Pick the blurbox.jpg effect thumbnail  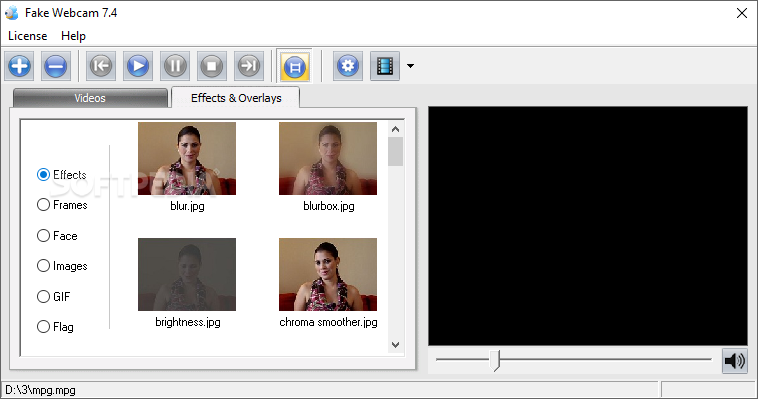pos(328,159)
